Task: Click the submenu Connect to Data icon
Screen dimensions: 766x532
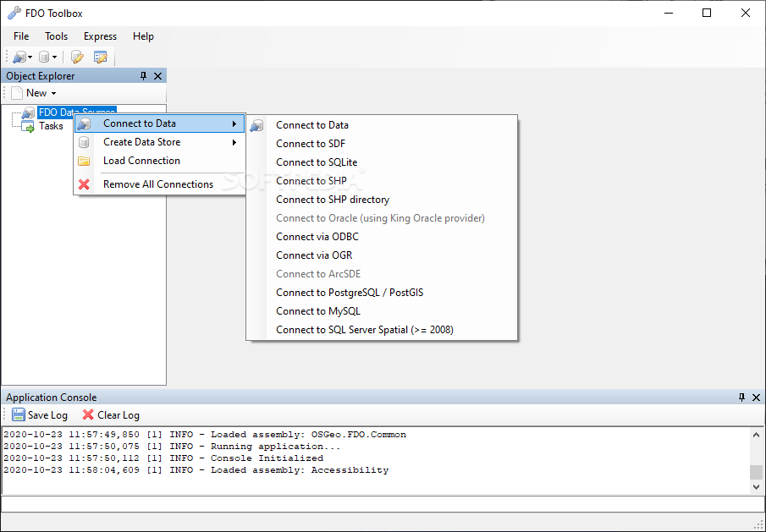Action: pyautogui.click(x=256, y=126)
